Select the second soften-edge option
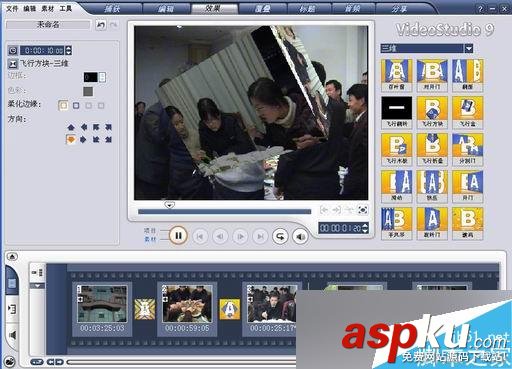 click(x=76, y=106)
